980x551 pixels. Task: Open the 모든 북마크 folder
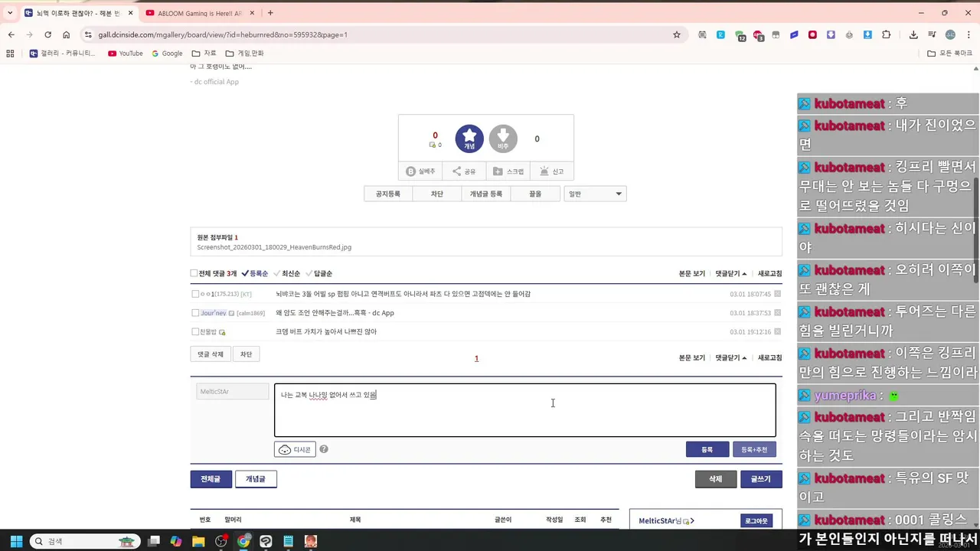[x=949, y=54]
